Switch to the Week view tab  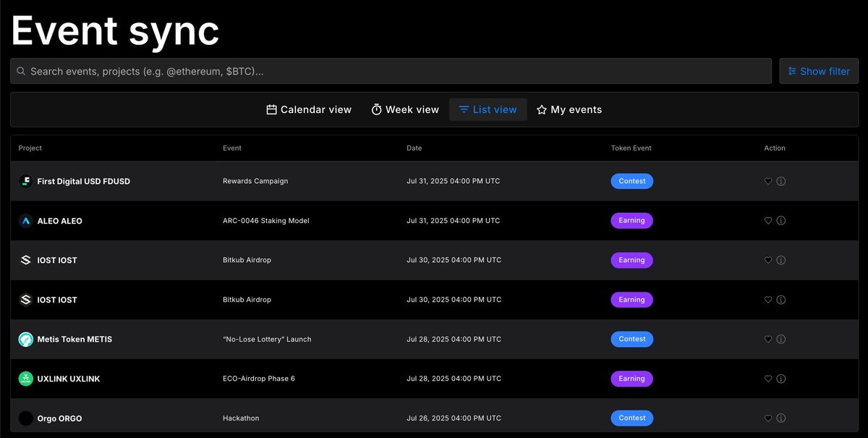tap(405, 110)
